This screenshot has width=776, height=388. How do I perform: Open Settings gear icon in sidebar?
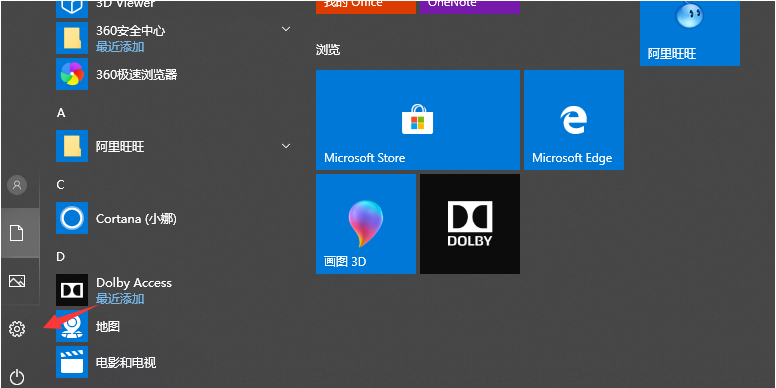tap(17, 328)
